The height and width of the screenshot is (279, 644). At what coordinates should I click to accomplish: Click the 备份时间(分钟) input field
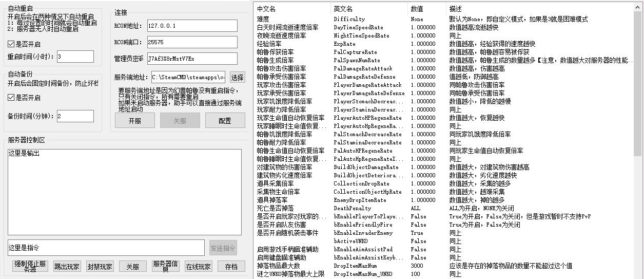tap(75, 116)
